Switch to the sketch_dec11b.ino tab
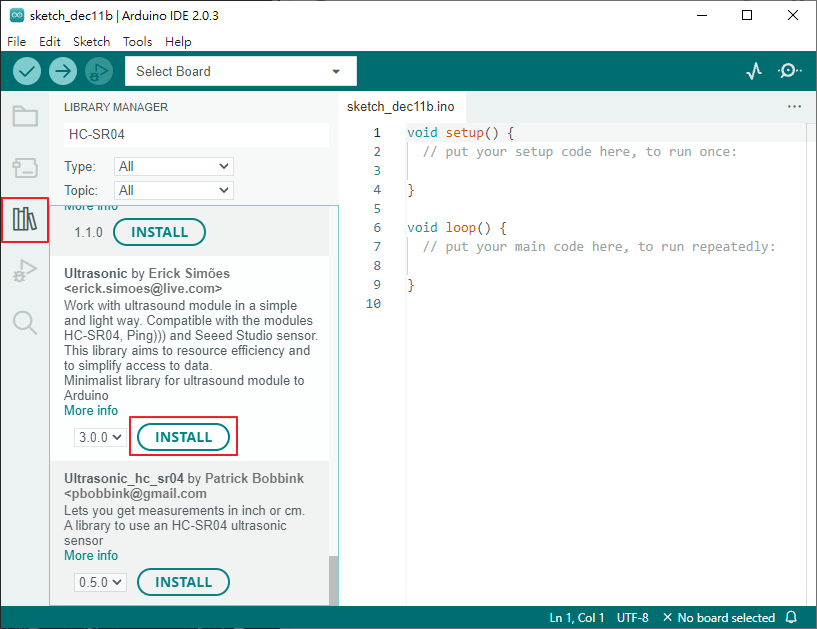Viewport: 817px width, 629px height. pos(400,106)
